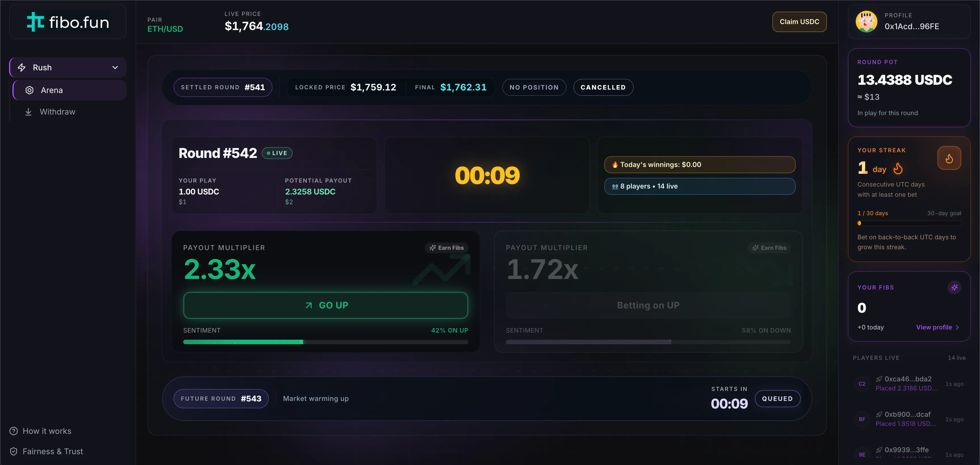Click the players icon in live banner

(x=615, y=187)
